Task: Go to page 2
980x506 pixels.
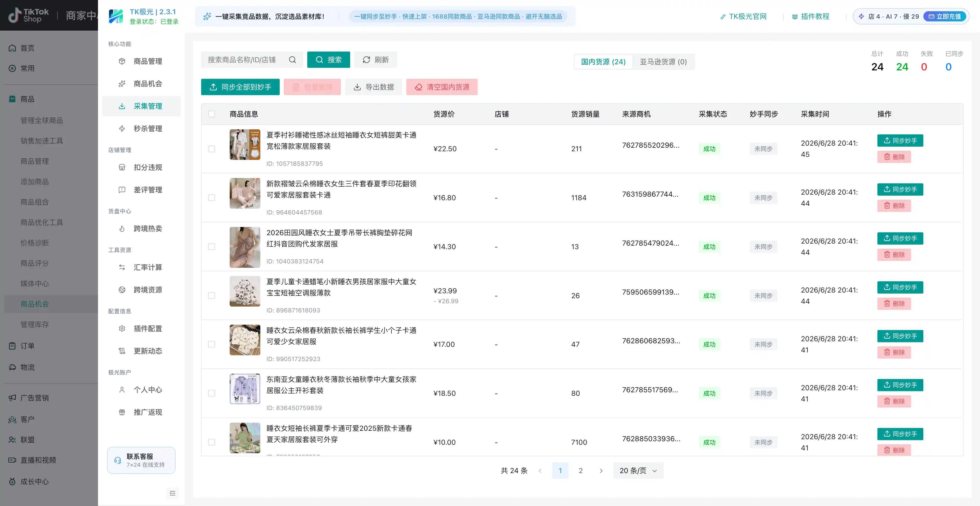Action: pos(581,471)
